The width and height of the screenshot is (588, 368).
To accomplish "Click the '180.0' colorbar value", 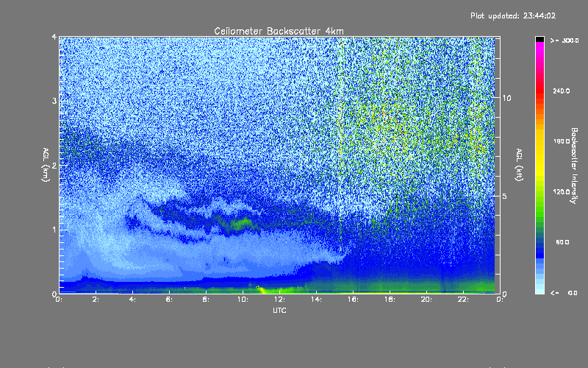I will (562, 141).
